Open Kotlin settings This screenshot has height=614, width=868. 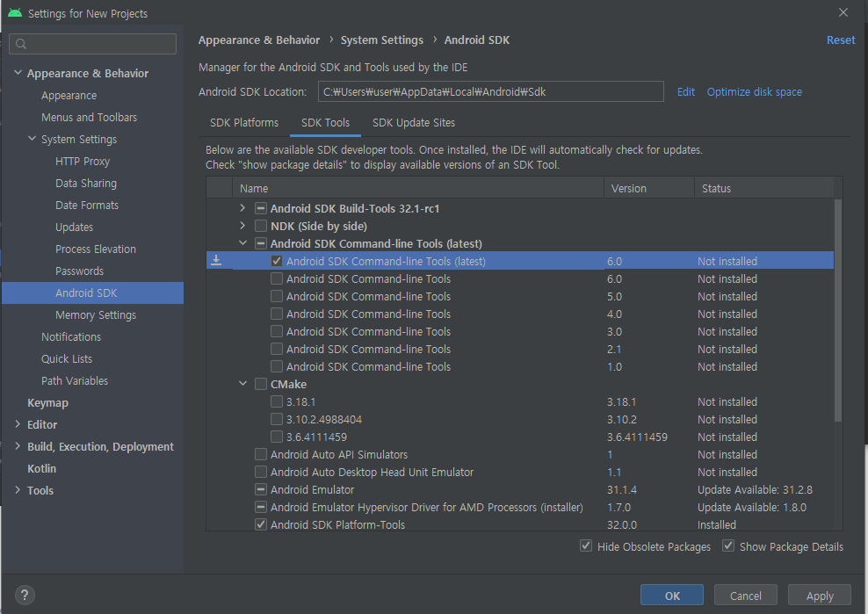pos(41,468)
